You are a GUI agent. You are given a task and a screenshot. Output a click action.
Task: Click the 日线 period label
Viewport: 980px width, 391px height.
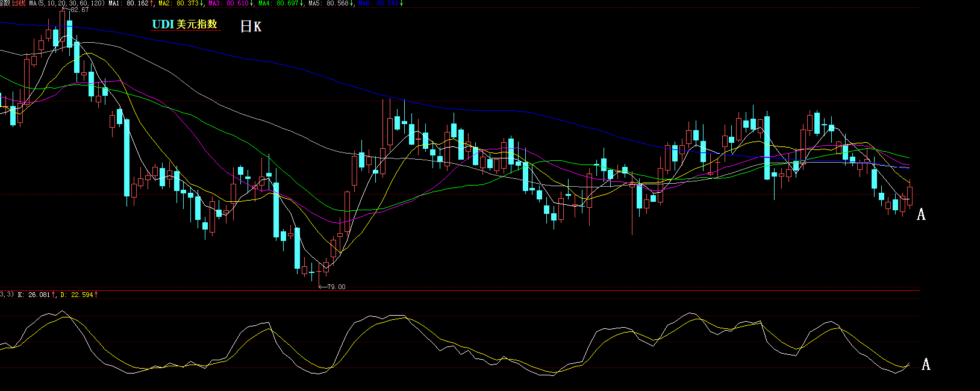click(x=19, y=3)
